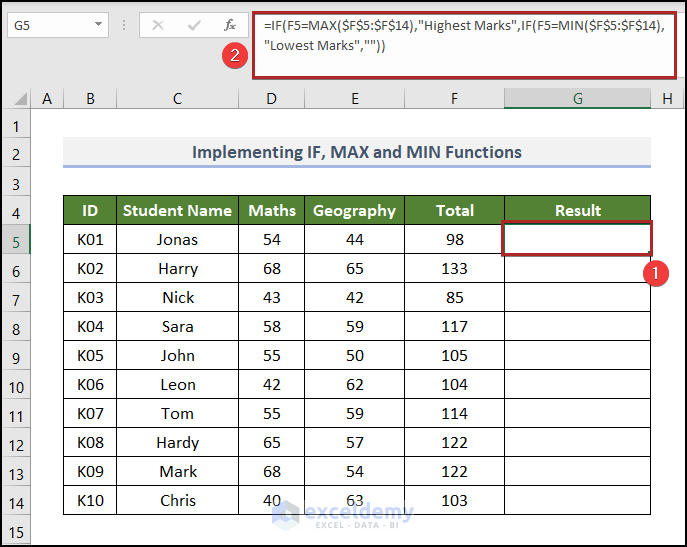The image size is (687, 547).
Task: Select row 5 header
Action: 16,240
